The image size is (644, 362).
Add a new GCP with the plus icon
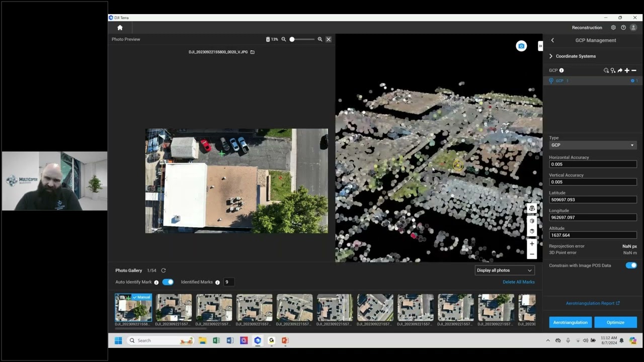click(x=627, y=70)
